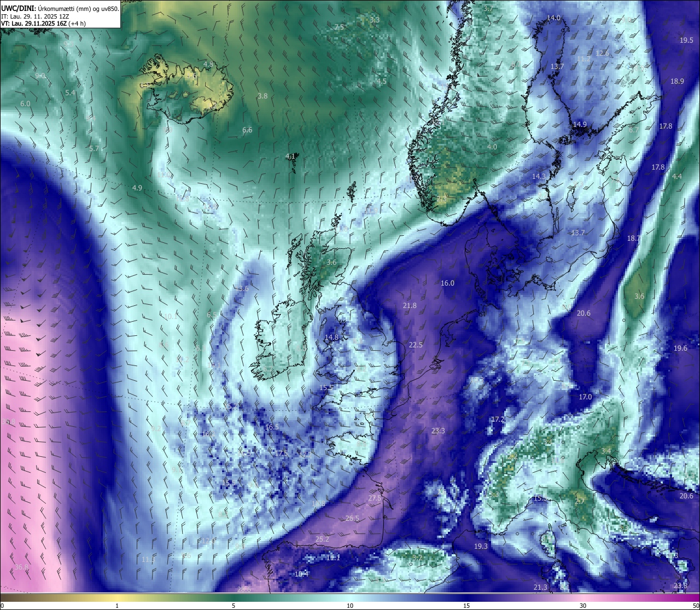Click the 14.0 value near the top edge
This screenshot has width=700, height=610.
click(554, 18)
